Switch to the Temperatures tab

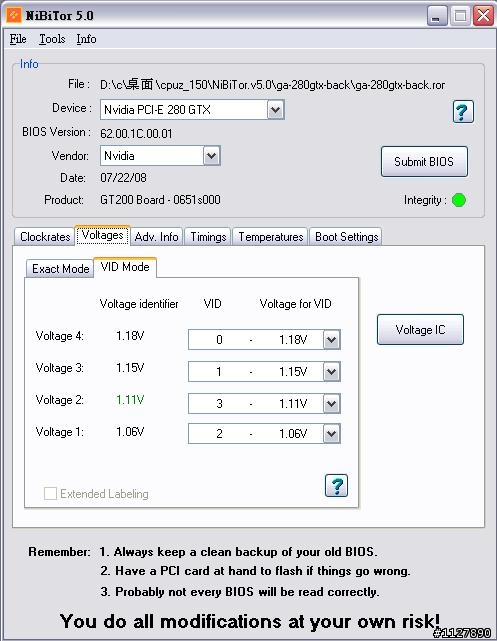click(271, 237)
